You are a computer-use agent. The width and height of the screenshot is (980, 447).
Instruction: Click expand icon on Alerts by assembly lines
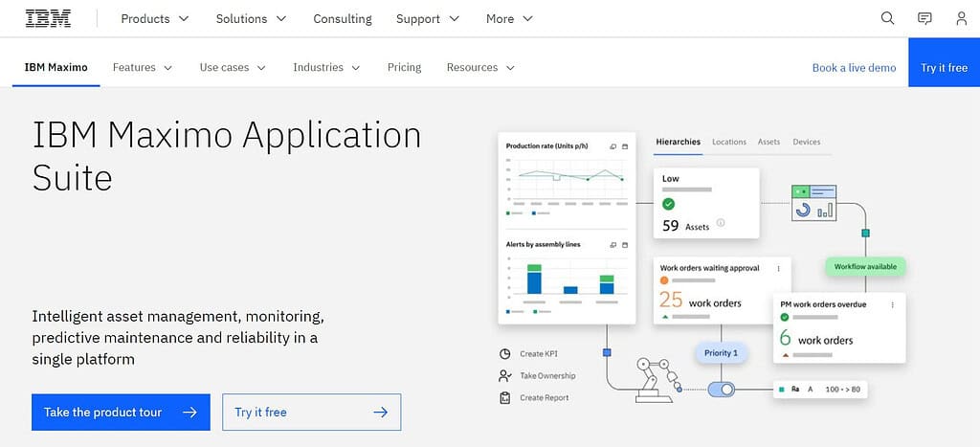click(x=613, y=245)
